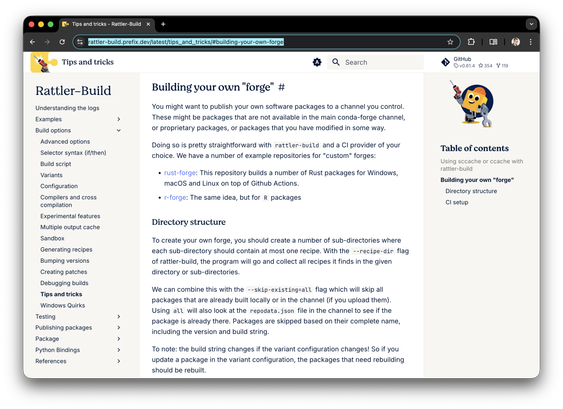Follow the r-forge link
This screenshot has width=563, height=409.
pos(175,197)
